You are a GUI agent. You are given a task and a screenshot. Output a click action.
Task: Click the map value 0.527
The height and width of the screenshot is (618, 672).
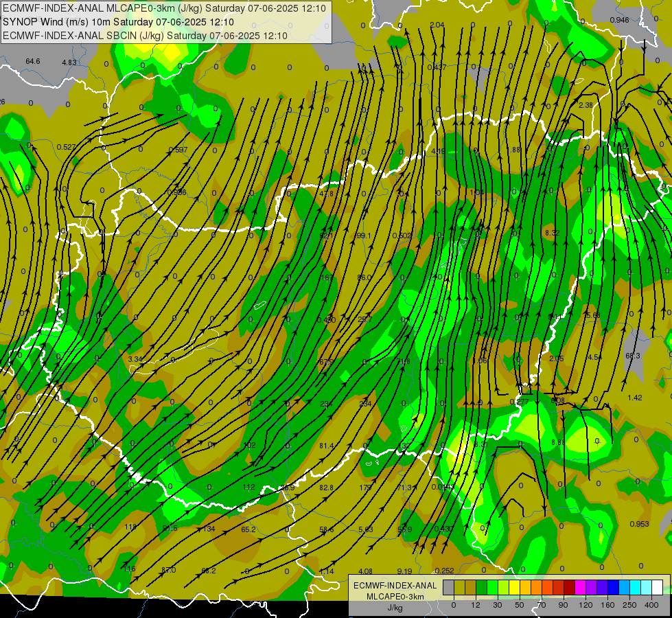click(x=66, y=147)
